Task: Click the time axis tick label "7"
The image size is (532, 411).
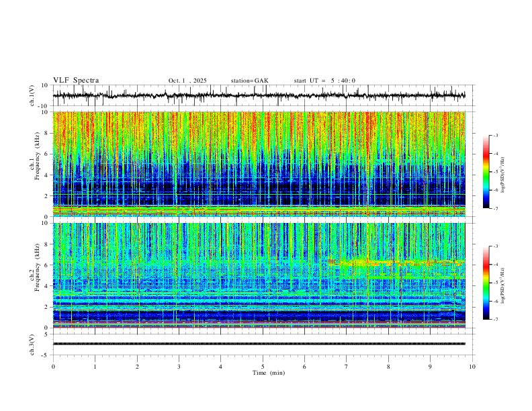Action: click(347, 367)
